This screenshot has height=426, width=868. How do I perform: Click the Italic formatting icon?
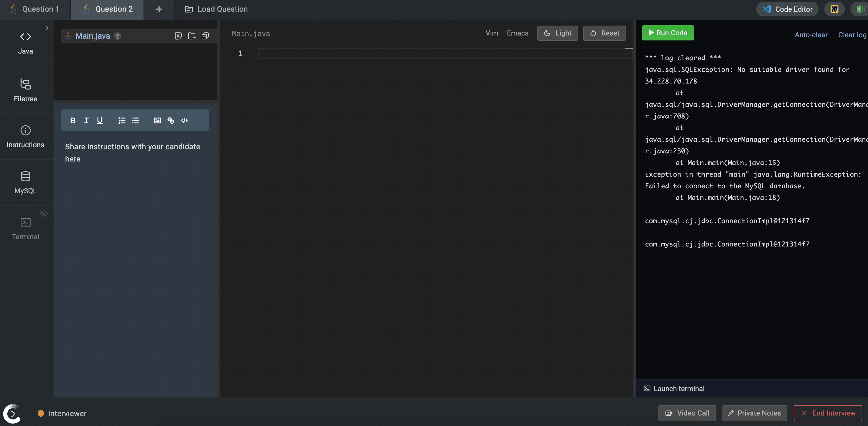[x=86, y=120]
